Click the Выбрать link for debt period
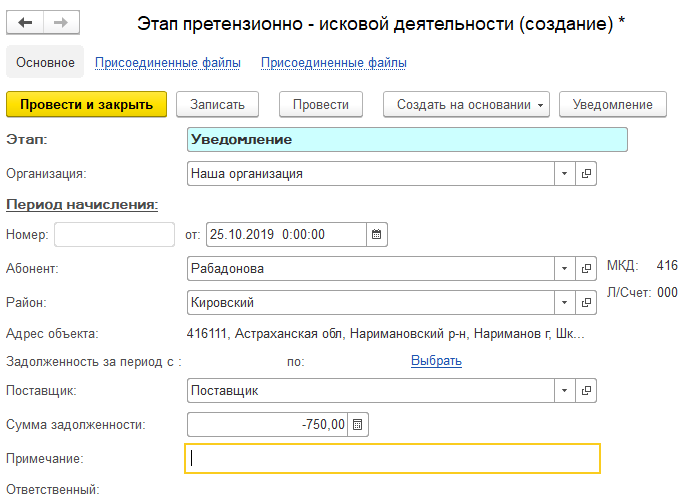Screen dimensions: 678x503 pyautogui.click(x=436, y=361)
